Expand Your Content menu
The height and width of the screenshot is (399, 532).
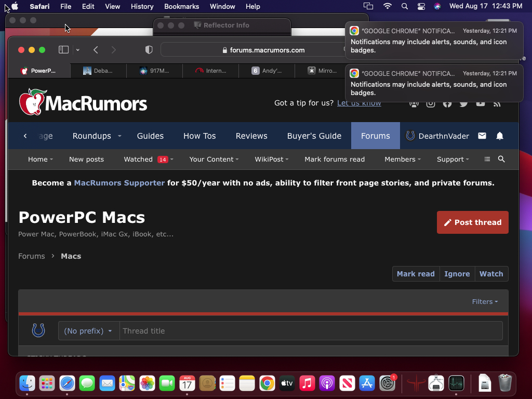[214, 159]
